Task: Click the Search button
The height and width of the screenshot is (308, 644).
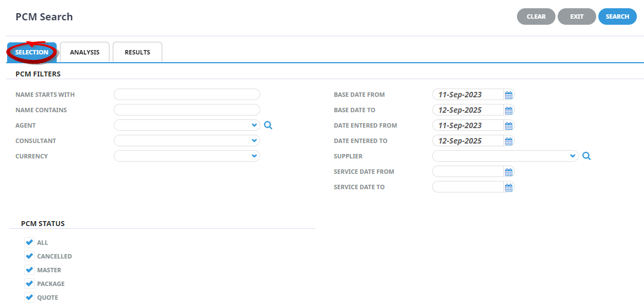Action: (x=617, y=16)
